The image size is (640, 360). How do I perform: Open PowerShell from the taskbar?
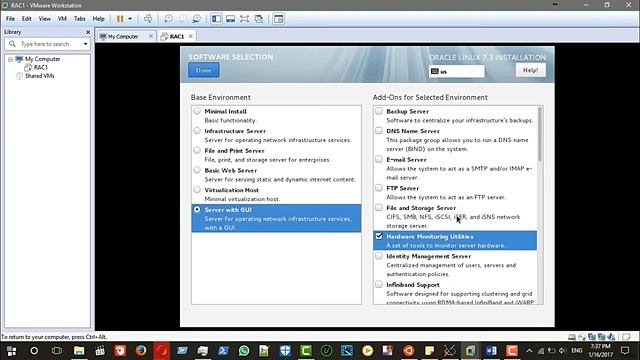click(x=223, y=351)
